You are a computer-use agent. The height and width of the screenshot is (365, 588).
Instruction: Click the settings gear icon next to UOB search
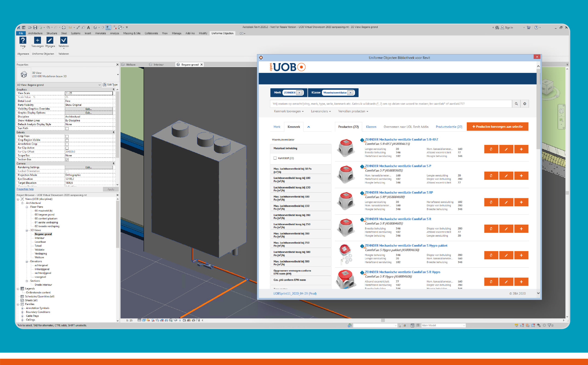coord(525,104)
